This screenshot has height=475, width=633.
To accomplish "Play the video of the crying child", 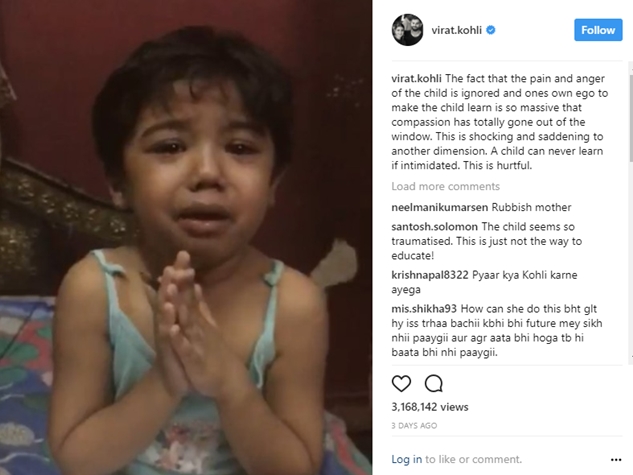I will click(186, 237).
